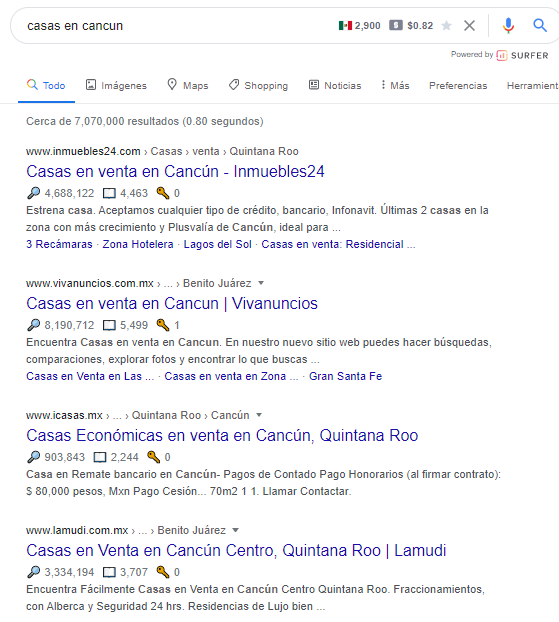Click the key icon in Vivanuncios result stats
Image resolution: width=559 pixels, height=622 pixels.
pyautogui.click(x=163, y=325)
